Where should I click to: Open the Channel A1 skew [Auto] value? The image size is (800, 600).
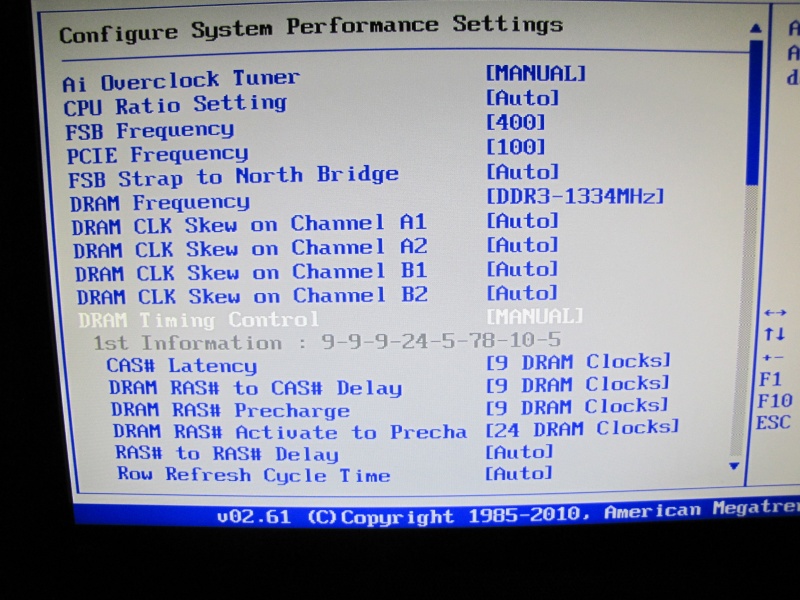pyautogui.click(x=522, y=220)
